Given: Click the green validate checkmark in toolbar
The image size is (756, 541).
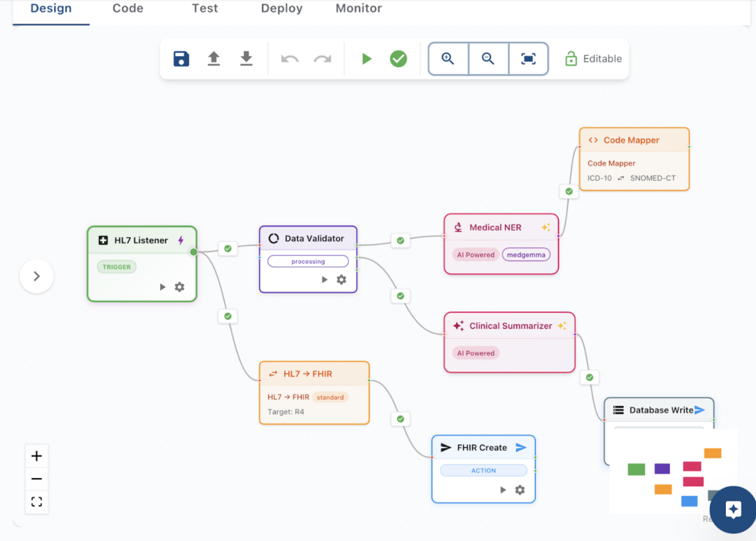Looking at the screenshot, I should 398,59.
